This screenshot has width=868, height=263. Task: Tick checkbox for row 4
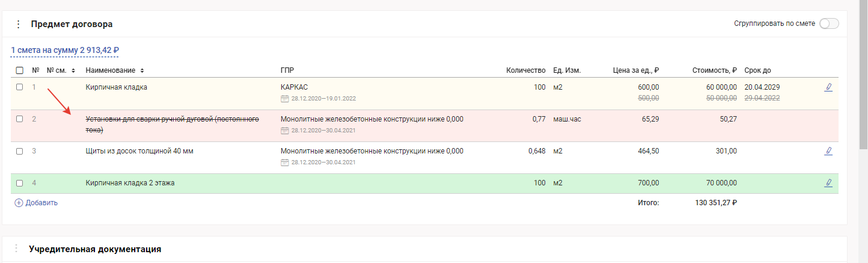20,183
